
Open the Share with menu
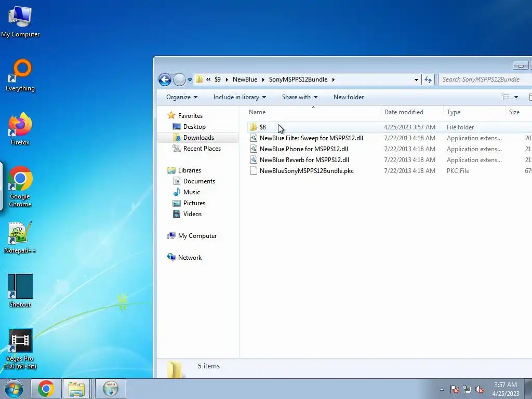(300, 97)
